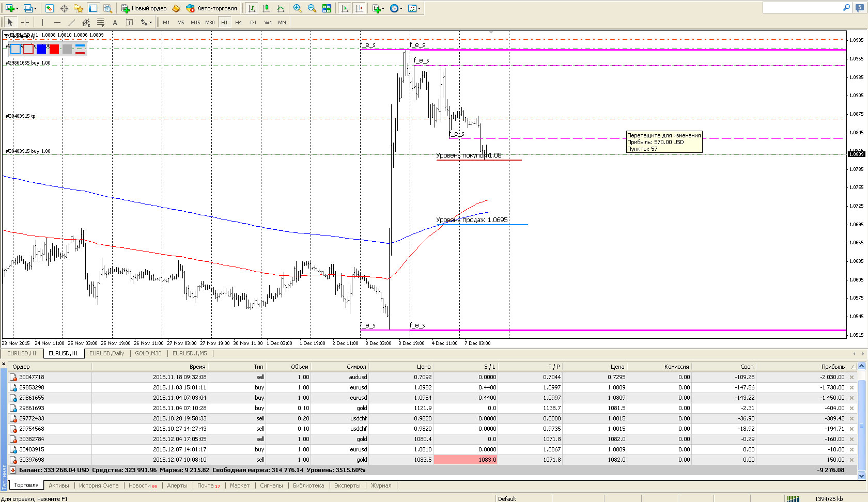The image size is (868, 502).
Task: Expand the profiles dropdown arrow
Action: pos(35,8)
